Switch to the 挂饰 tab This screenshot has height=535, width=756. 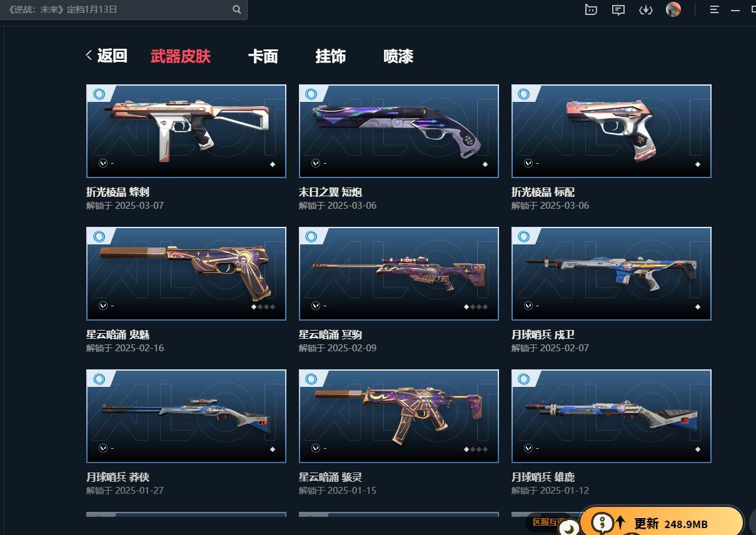tap(331, 56)
